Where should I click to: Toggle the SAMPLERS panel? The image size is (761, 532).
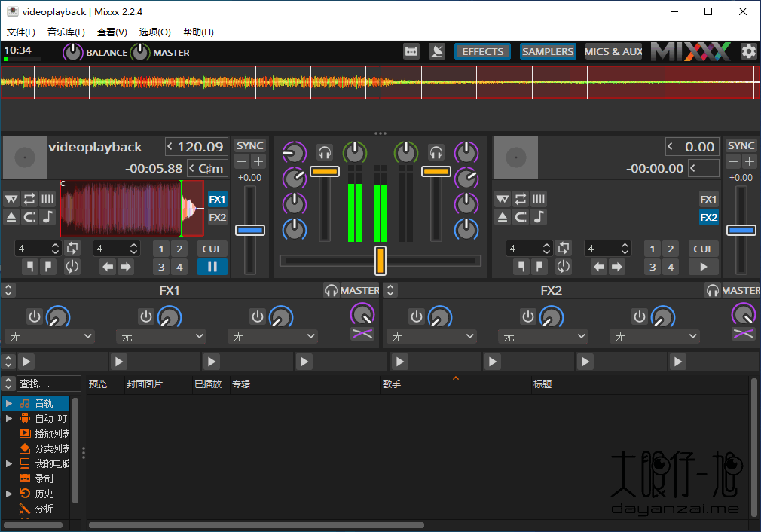[548, 51]
